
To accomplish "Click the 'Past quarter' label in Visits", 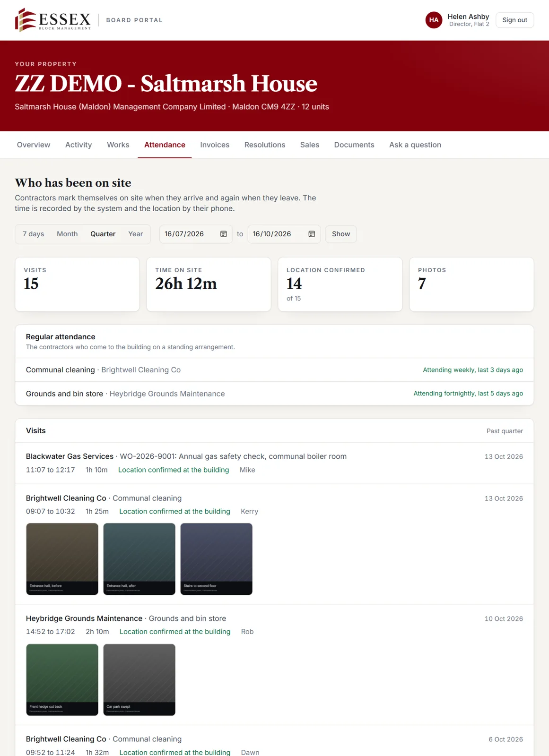I will (505, 431).
